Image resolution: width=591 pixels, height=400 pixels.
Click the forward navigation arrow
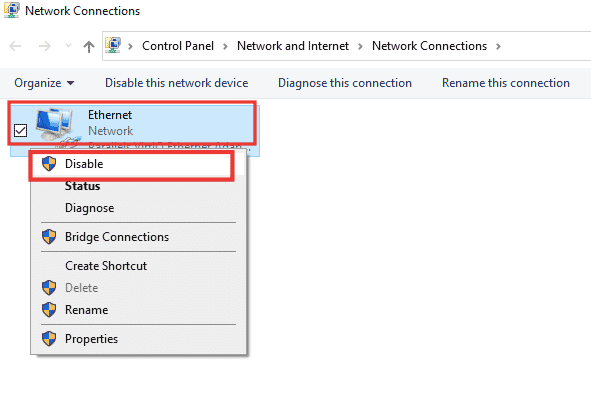pyautogui.click(x=44, y=46)
